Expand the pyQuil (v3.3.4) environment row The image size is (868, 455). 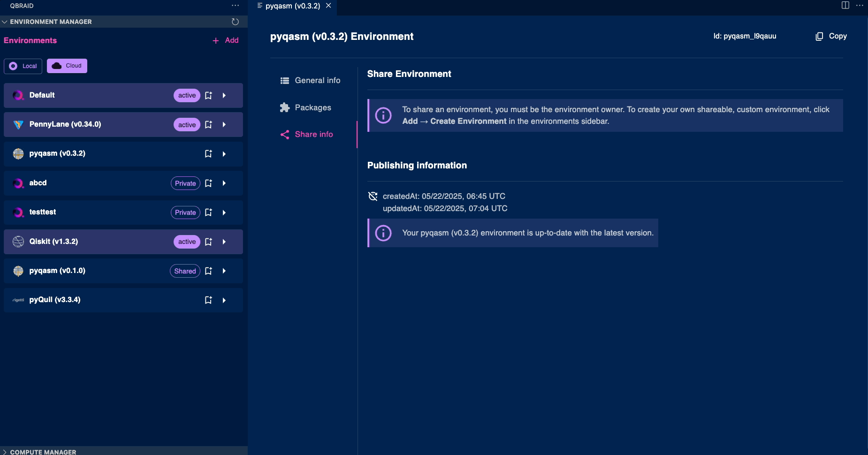pyautogui.click(x=224, y=300)
